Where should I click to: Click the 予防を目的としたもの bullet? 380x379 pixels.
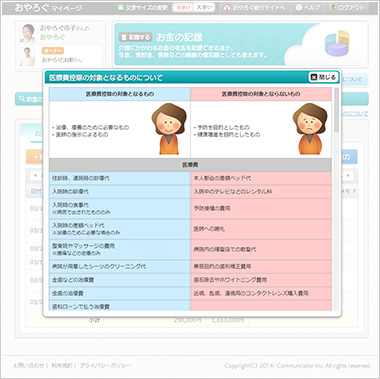click(x=221, y=127)
